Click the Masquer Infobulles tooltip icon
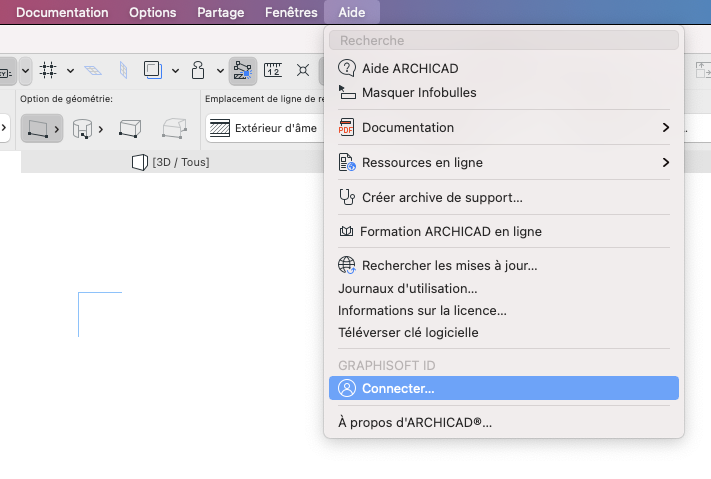Viewport: 711px width, 479px height. tap(347, 93)
